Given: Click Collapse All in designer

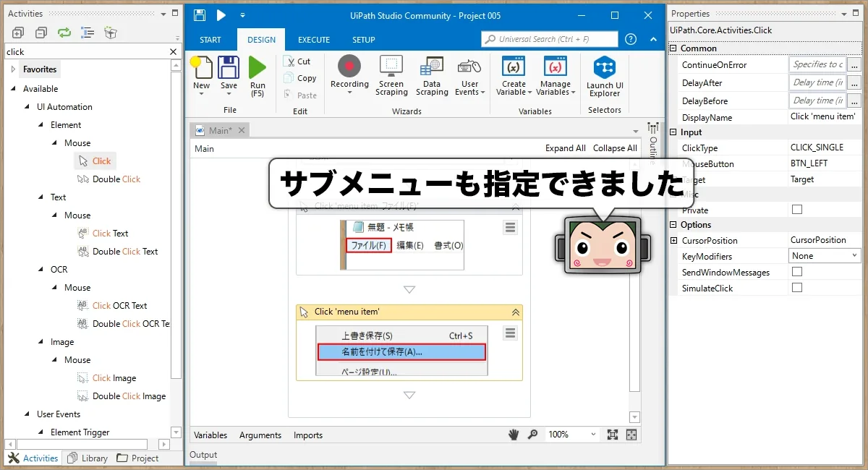Looking at the screenshot, I should (x=615, y=148).
